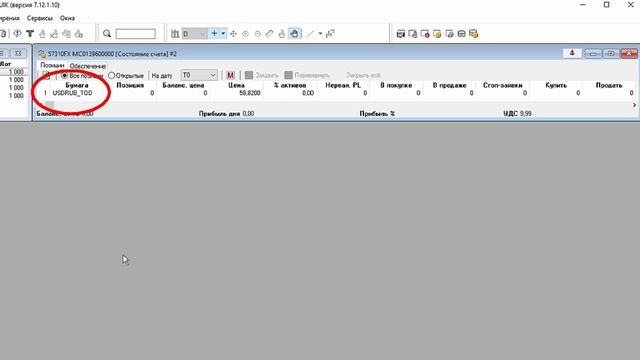This screenshot has width=640, height=360.
Task: Switch to the 'Обеспечение' tab
Action: click(x=88, y=66)
